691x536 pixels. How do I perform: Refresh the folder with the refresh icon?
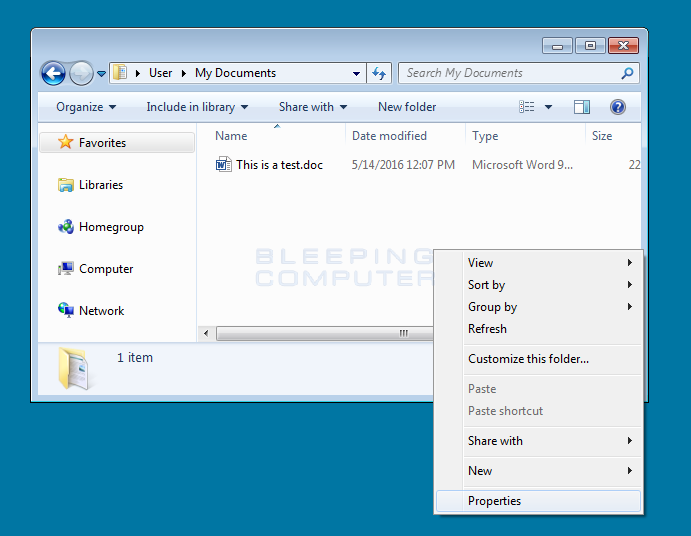(379, 73)
